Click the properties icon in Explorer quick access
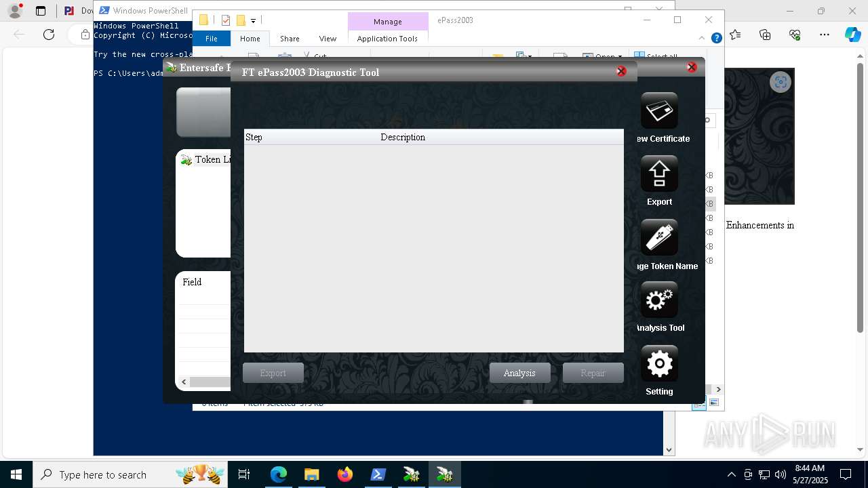Screen dimensions: 868x488 226,20
